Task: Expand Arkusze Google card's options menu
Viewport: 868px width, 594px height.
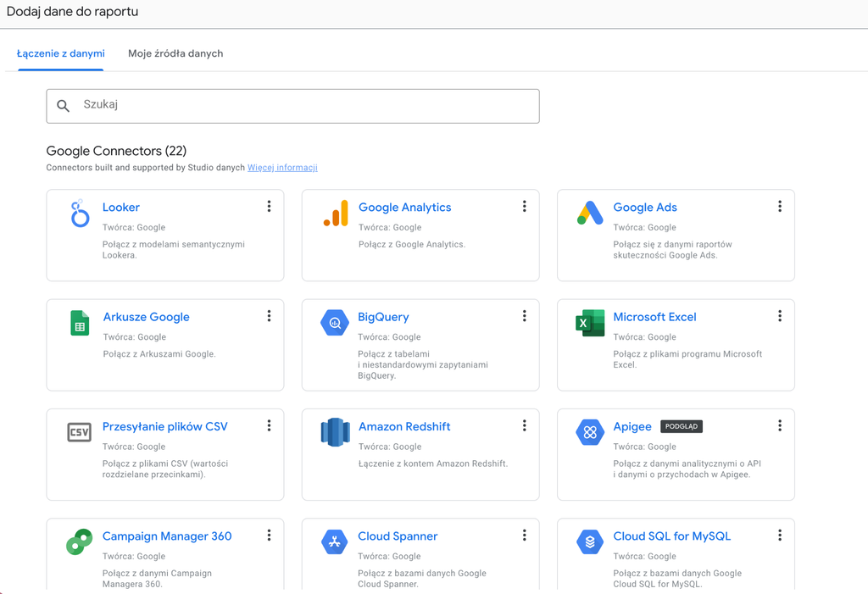Action: click(x=269, y=316)
